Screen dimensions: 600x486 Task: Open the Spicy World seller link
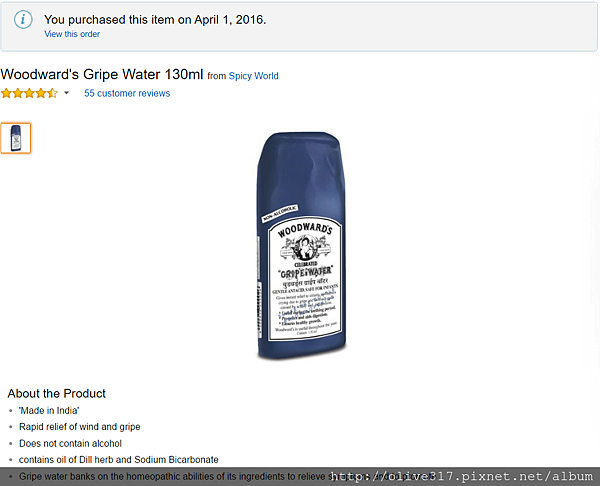pos(253,76)
